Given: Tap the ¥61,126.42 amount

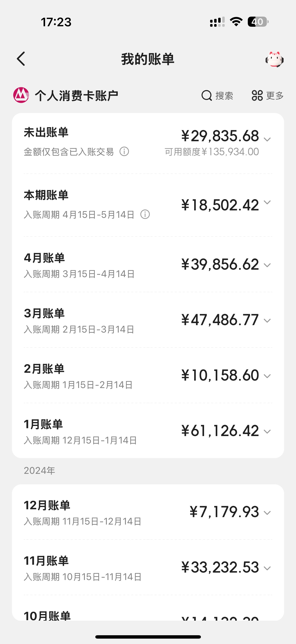Looking at the screenshot, I should point(220,431).
